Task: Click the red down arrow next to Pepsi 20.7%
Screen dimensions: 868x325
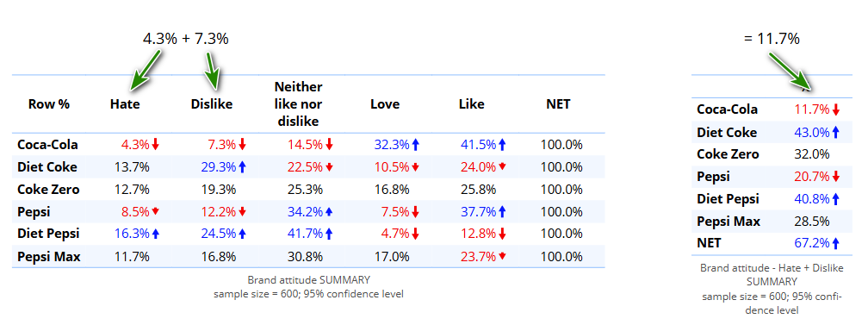Action: (x=836, y=177)
